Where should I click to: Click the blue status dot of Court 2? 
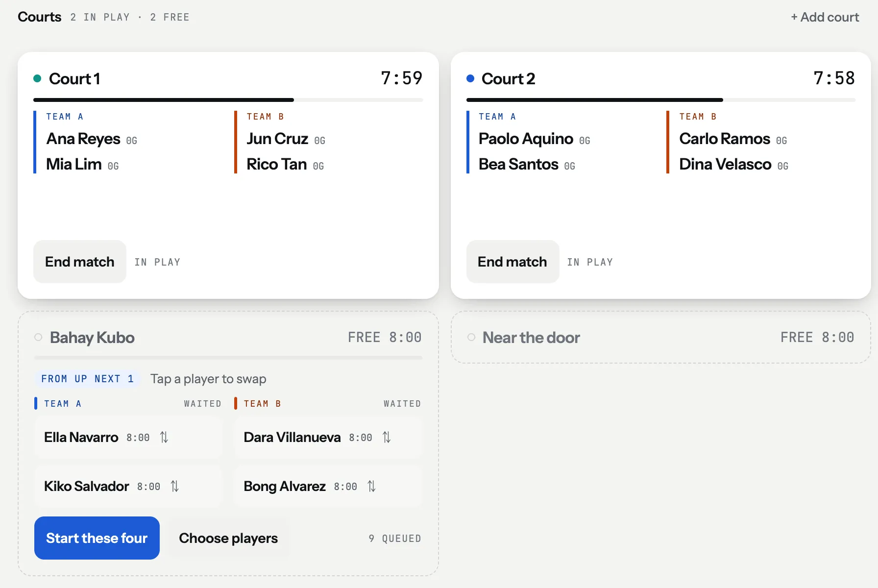click(470, 78)
